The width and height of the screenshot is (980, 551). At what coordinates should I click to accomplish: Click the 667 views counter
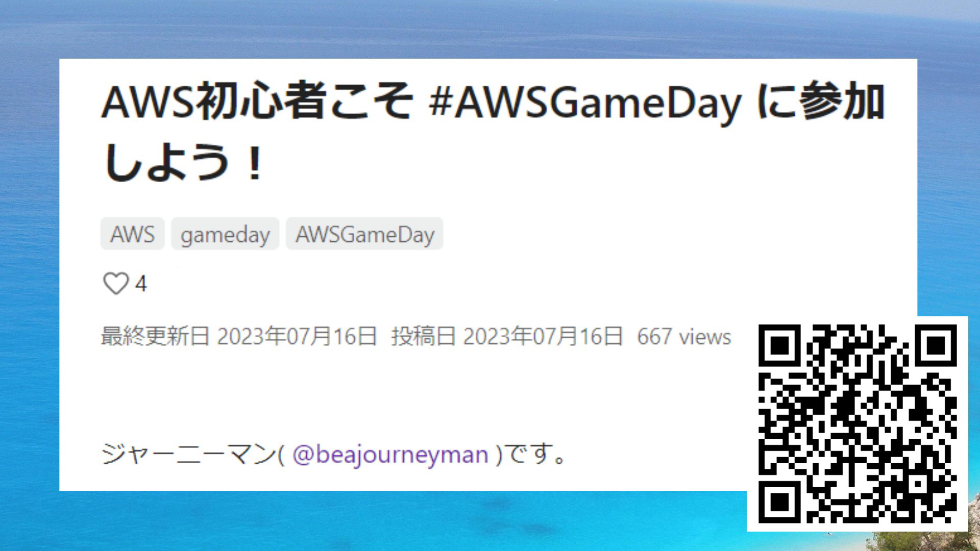tap(684, 337)
